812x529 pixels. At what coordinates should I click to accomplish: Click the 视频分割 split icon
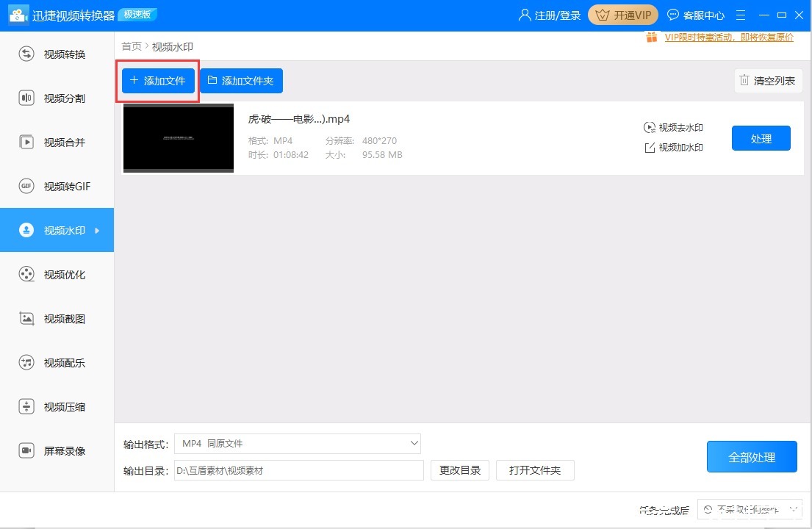(26, 98)
